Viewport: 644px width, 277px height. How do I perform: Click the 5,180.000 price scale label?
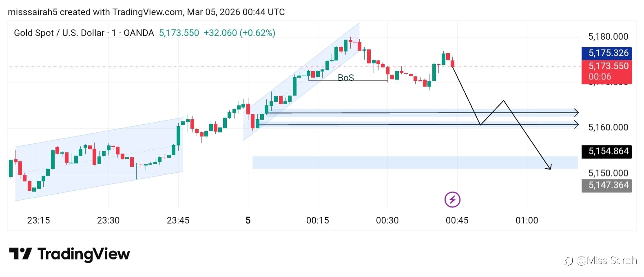point(608,37)
